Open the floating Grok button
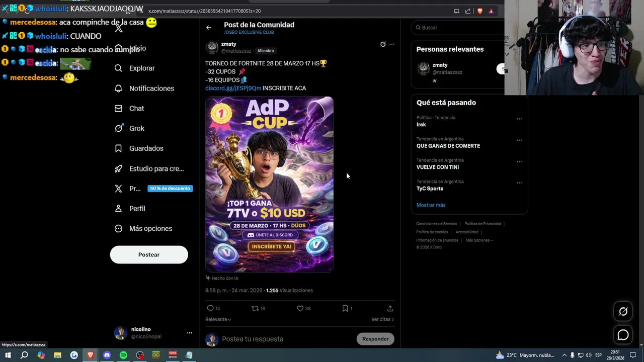The width and height of the screenshot is (644, 362). coord(623,312)
